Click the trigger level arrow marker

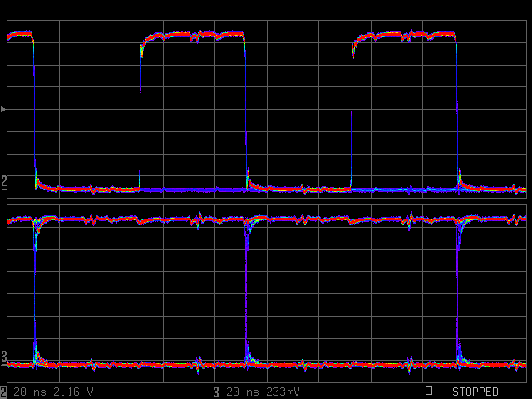tap(3, 109)
